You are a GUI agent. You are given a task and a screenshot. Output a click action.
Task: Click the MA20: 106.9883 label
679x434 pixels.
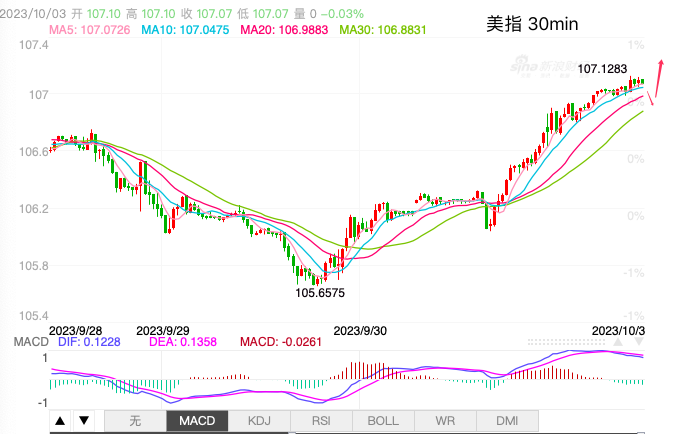click(x=284, y=30)
